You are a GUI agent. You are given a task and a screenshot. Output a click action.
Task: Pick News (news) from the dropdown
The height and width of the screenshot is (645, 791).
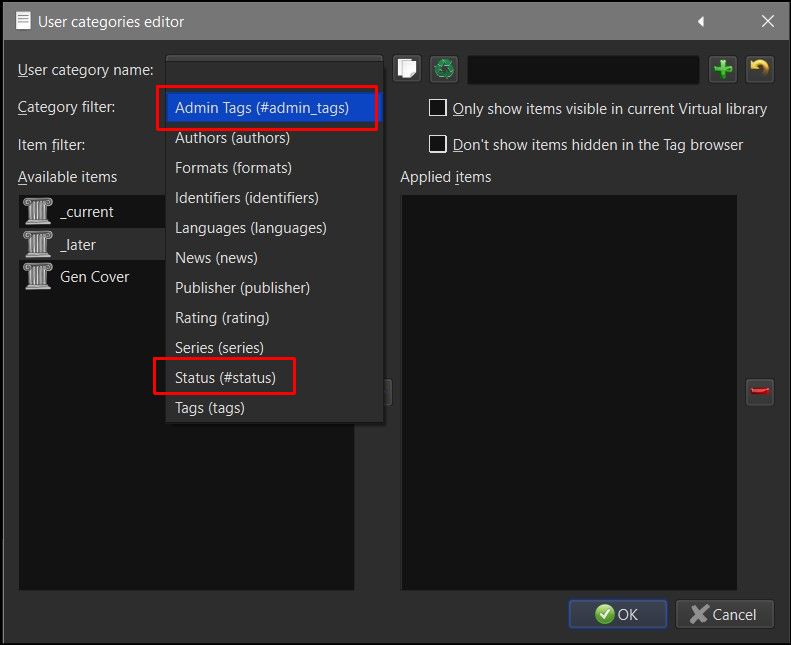point(274,258)
